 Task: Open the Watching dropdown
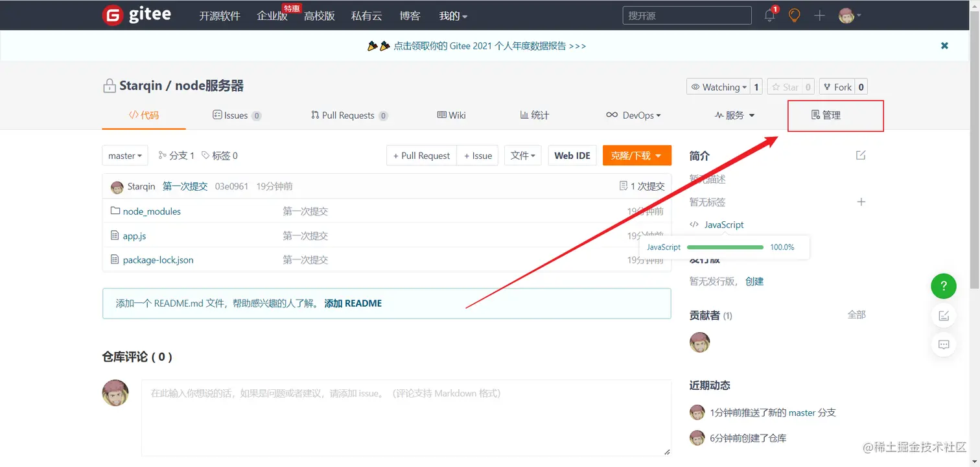(719, 86)
